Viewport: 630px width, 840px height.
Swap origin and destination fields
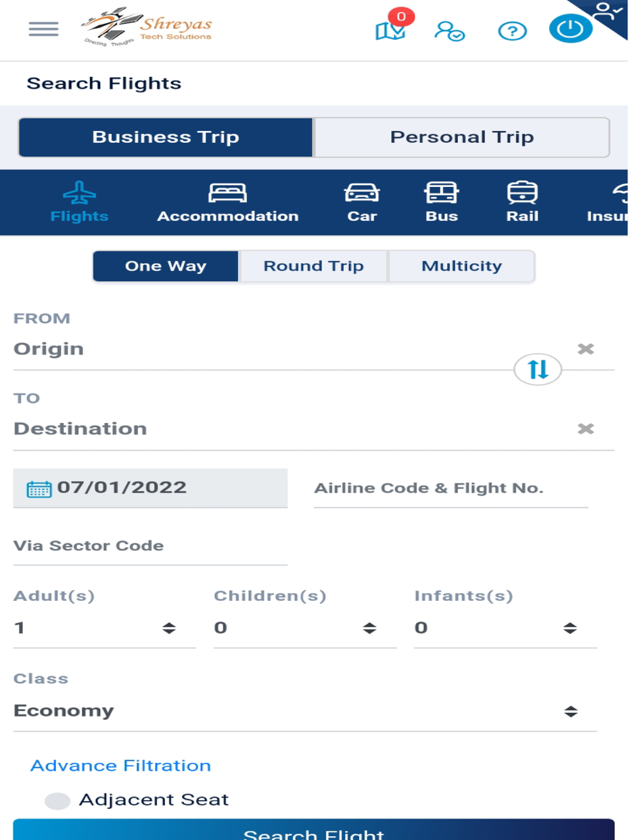pyautogui.click(x=537, y=369)
